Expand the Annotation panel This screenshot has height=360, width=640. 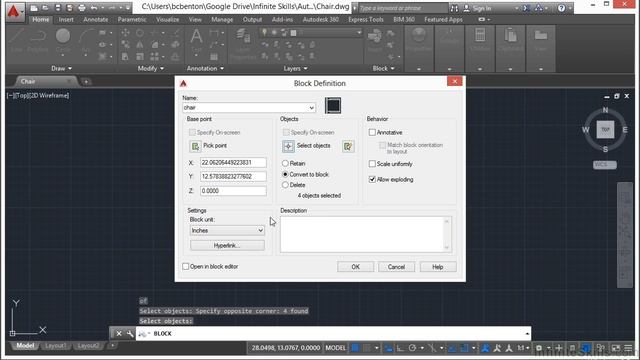(205, 69)
